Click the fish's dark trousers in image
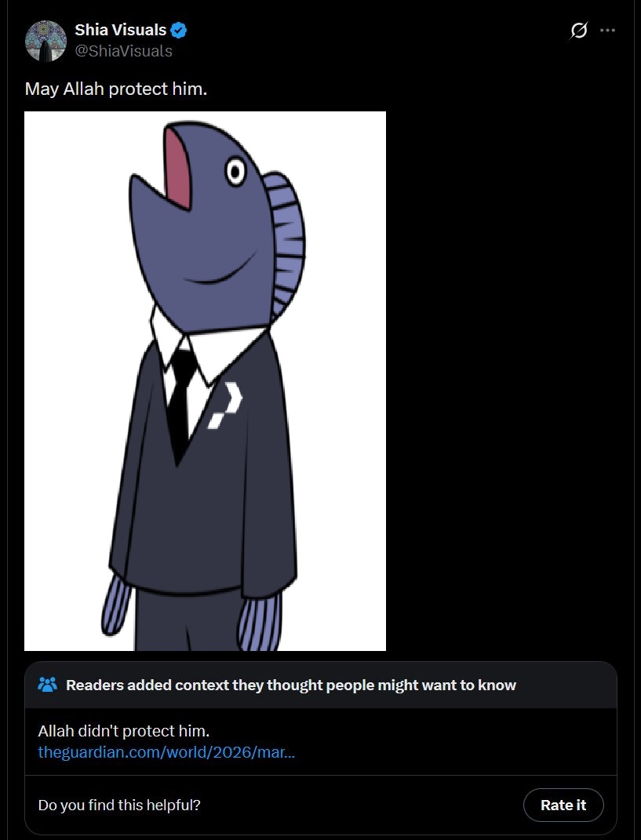Viewport: 641px width, 840px height. pyautogui.click(x=188, y=621)
